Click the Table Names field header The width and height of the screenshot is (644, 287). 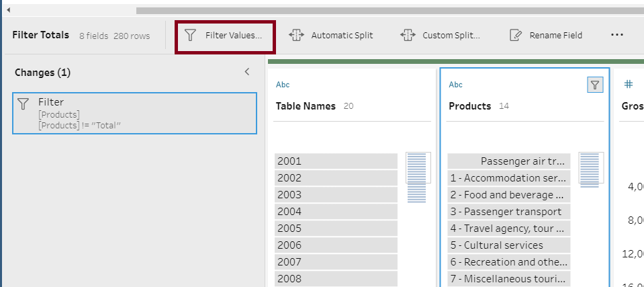pos(306,106)
